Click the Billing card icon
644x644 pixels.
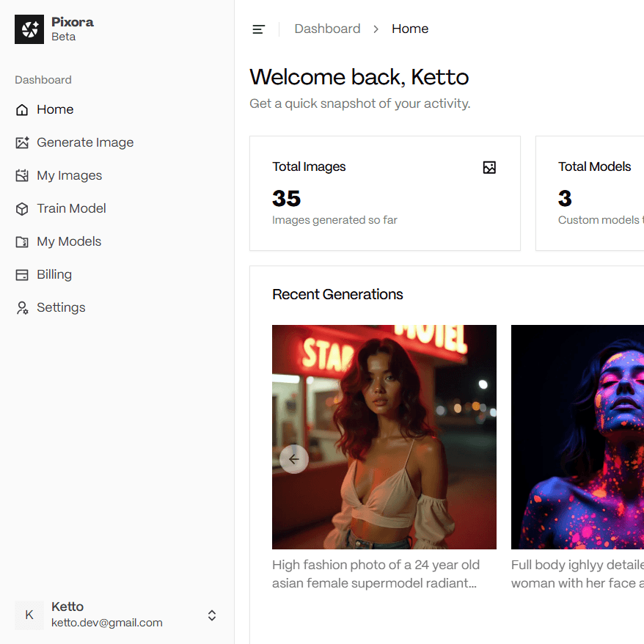pos(22,274)
